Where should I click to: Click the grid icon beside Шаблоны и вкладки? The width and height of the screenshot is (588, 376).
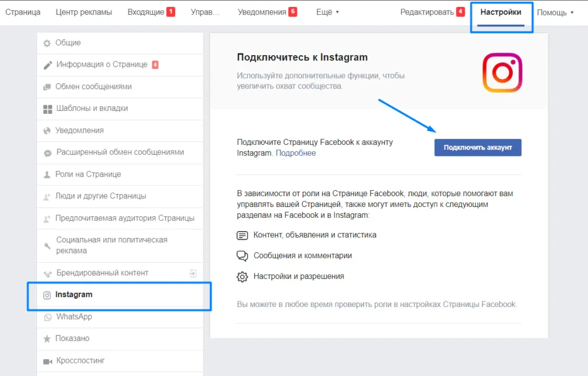click(48, 109)
